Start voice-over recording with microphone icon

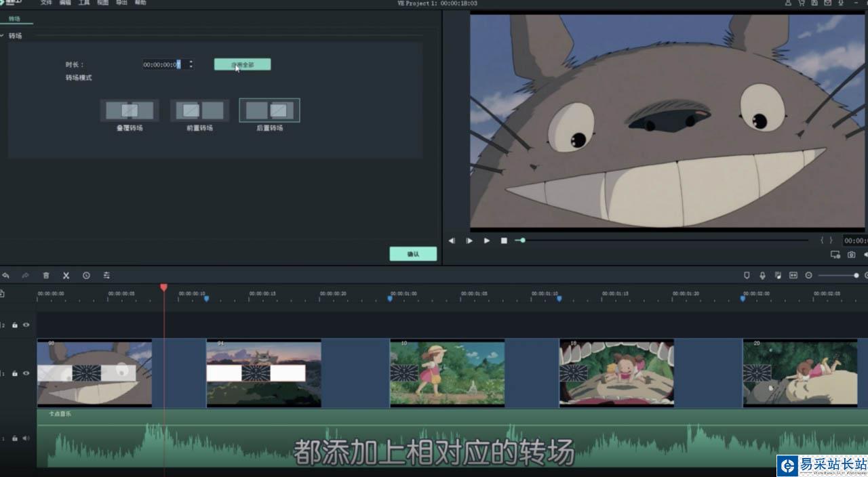(762, 276)
